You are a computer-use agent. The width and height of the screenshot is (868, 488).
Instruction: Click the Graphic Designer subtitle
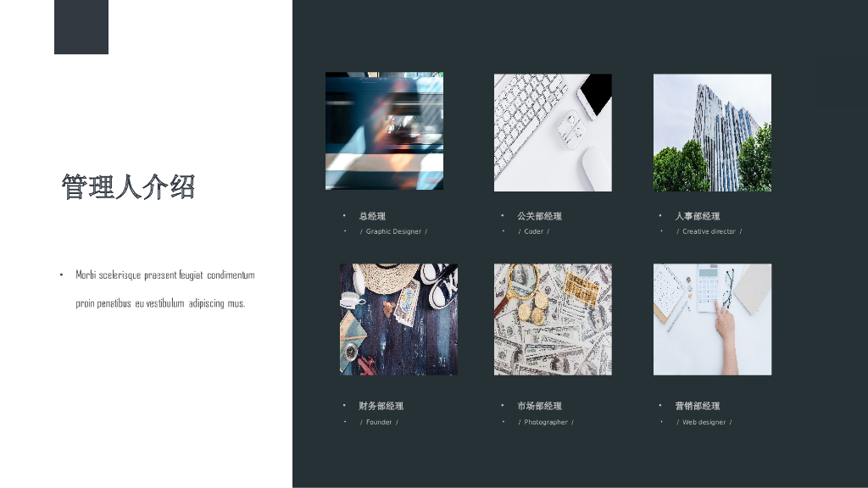coord(393,232)
